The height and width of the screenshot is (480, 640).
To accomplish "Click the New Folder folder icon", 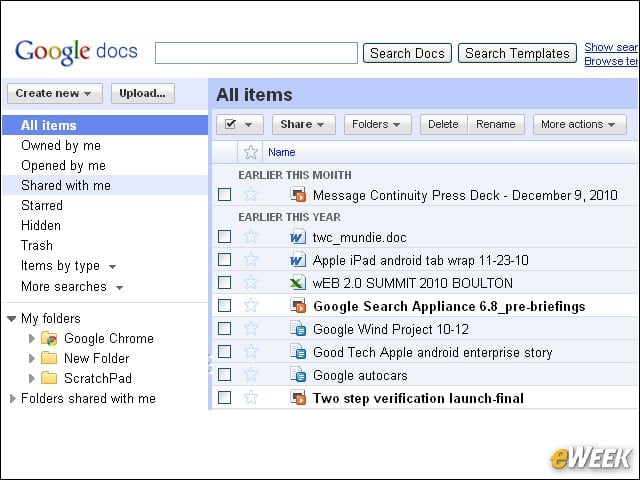I will [49, 358].
